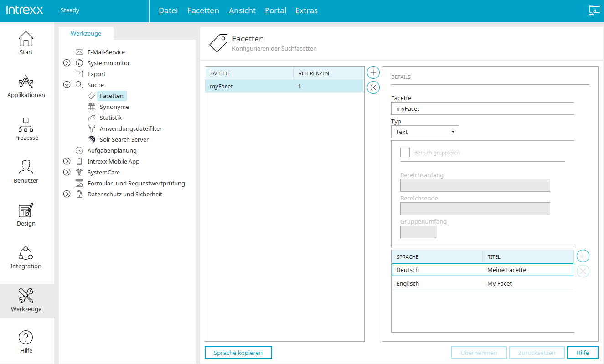Click the Hilfe button at bottom right
This screenshot has height=364, width=604.
tap(583, 353)
